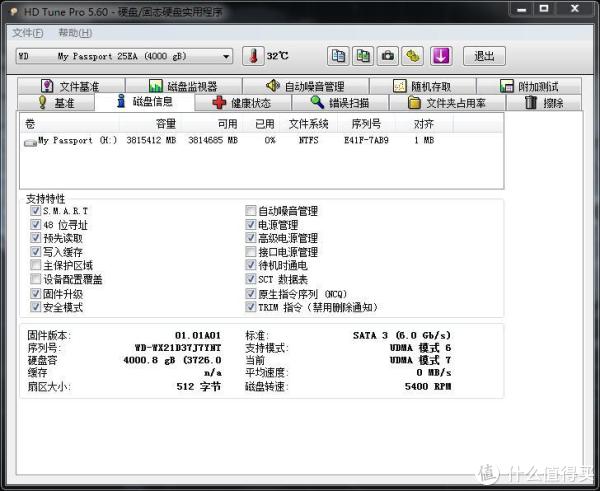Toggle the 固件升级 checkbox

tap(36, 294)
